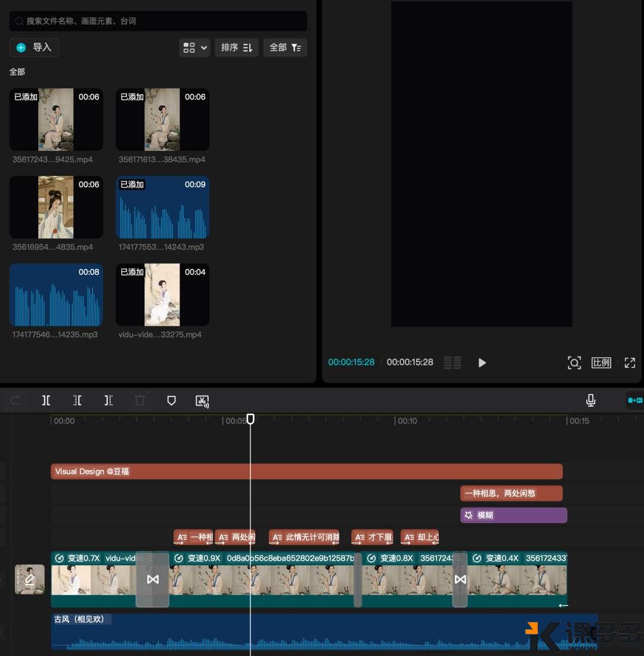Select the 全部 category label
The height and width of the screenshot is (656, 644).
tap(17, 72)
